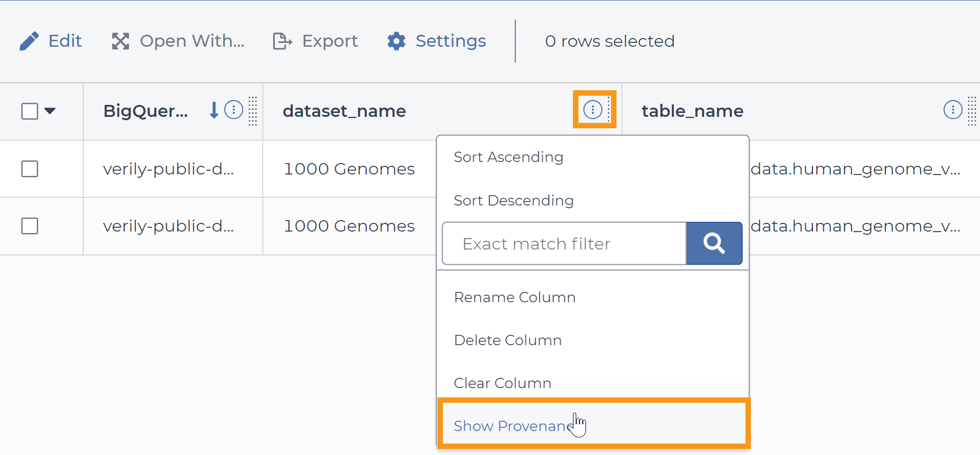Click the Settings gear icon
The height and width of the screenshot is (455, 980).
396,41
